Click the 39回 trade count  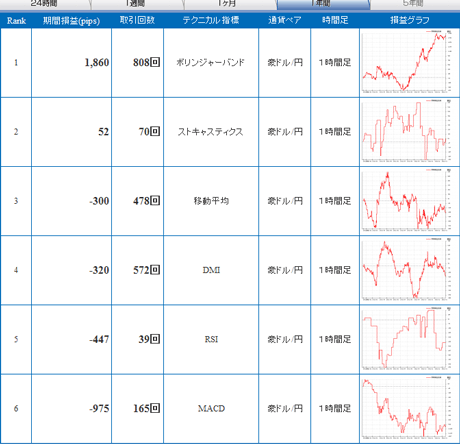149,339
